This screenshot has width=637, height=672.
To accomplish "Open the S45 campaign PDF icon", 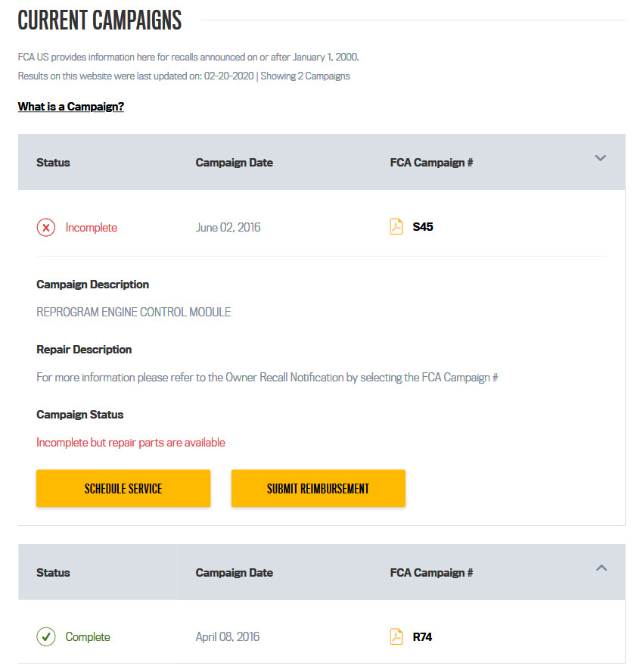I will coord(396,227).
